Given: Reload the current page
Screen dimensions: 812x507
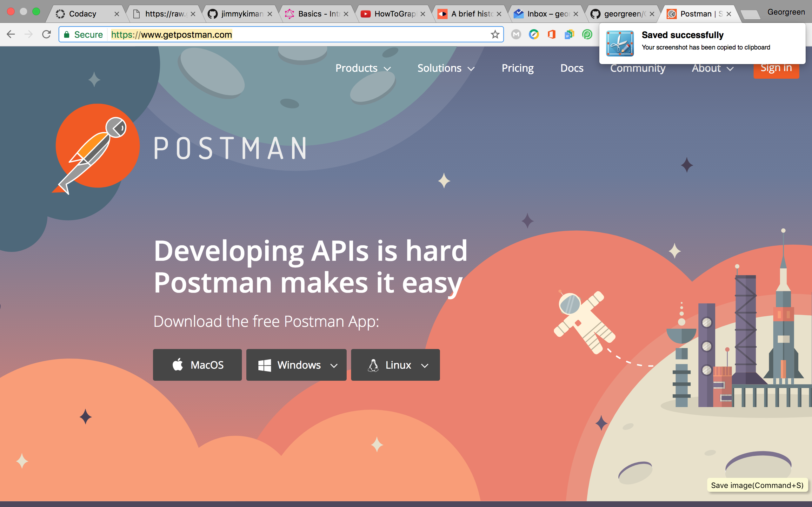Looking at the screenshot, I should pyautogui.click(x=46, y=34).
